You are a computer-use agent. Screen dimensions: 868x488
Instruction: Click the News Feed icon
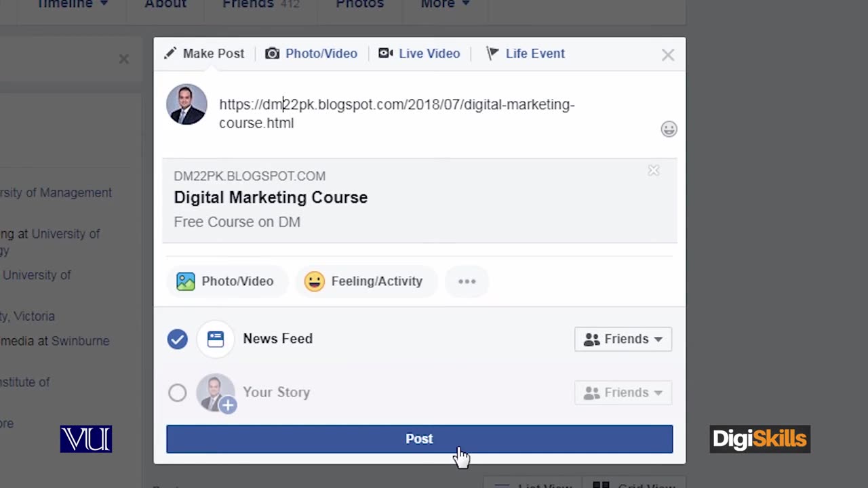point(215,339)
